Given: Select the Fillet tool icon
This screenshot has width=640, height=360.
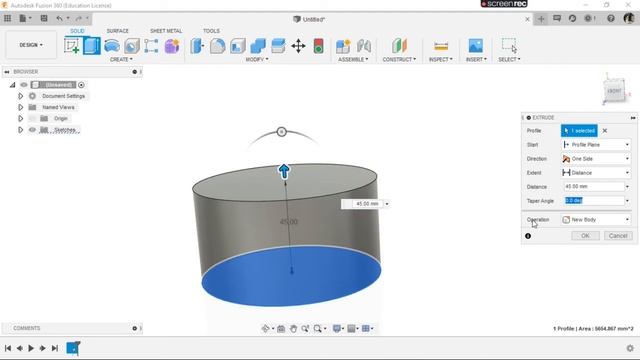Looking at the screenshot, I should [218, 46].
